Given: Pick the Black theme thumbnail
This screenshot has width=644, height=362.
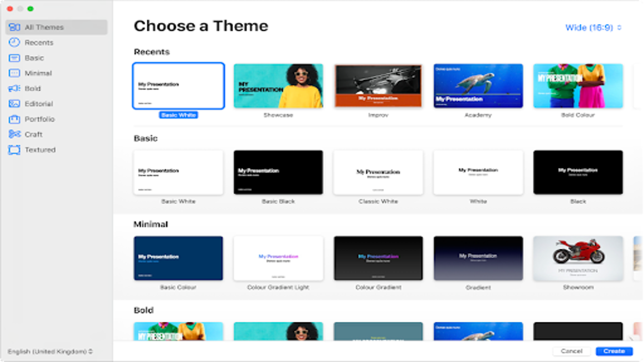Looking at the screenshot, I should point(578,172).
